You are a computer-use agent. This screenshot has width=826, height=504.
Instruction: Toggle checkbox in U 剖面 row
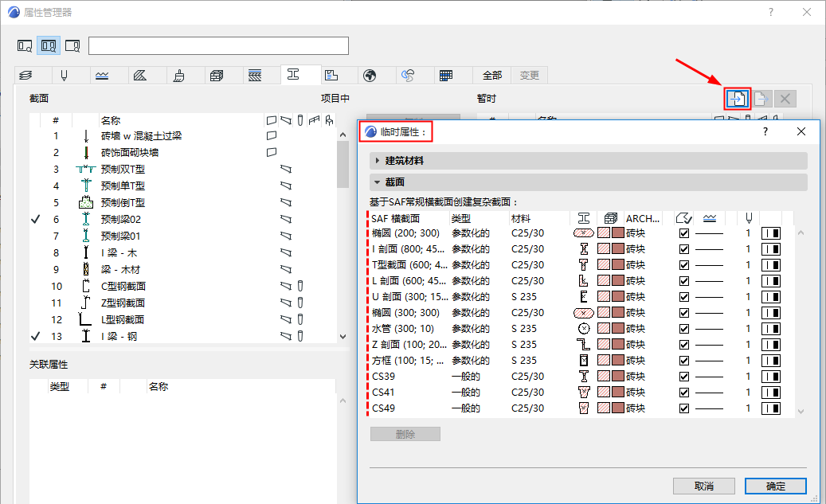click(x=684, y=297)
